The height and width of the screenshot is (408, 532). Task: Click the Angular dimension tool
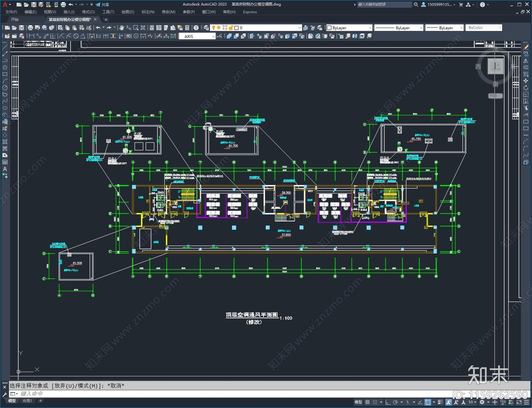(x=83, y=36)
